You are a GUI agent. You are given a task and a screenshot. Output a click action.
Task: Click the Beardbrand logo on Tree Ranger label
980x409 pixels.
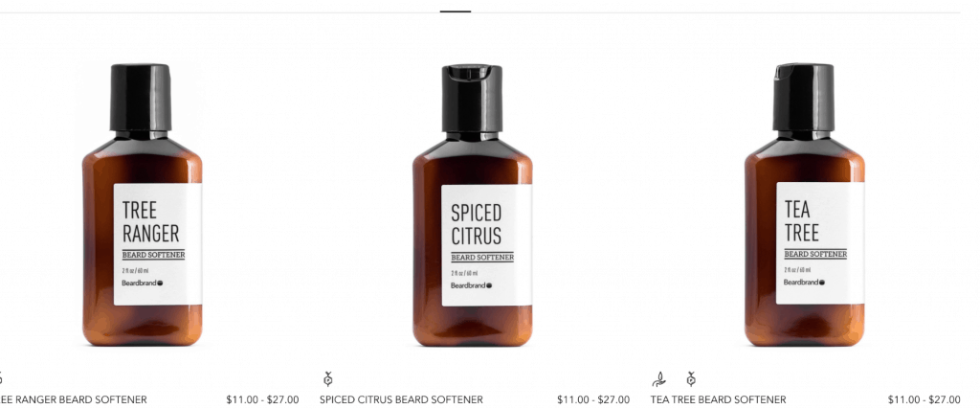pos(142,283)
